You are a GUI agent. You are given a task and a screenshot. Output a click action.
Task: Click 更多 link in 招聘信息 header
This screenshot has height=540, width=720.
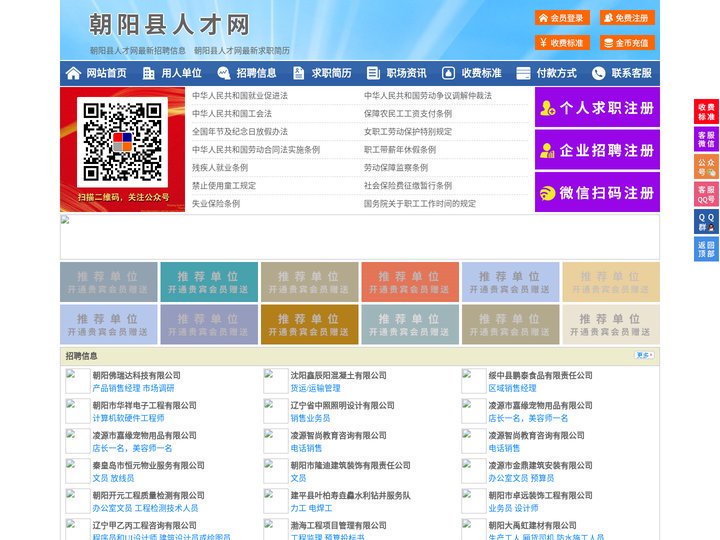[x=644, y=355]
